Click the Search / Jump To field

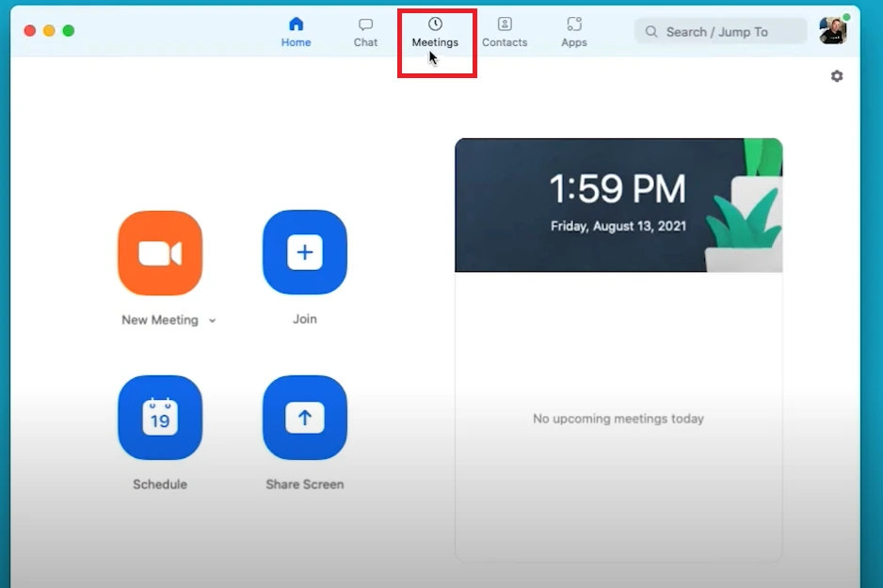coord(720,31)
